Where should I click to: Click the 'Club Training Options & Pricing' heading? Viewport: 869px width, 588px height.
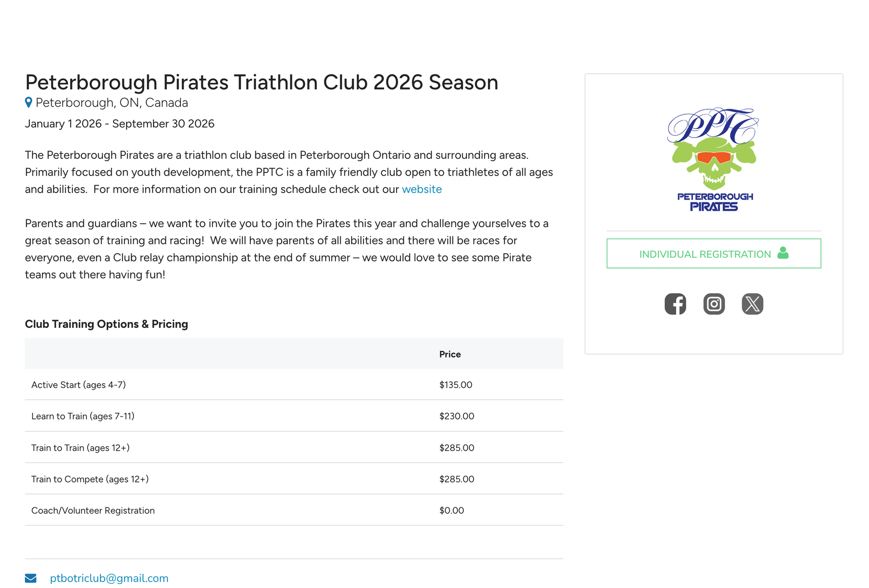pos(106,324)
